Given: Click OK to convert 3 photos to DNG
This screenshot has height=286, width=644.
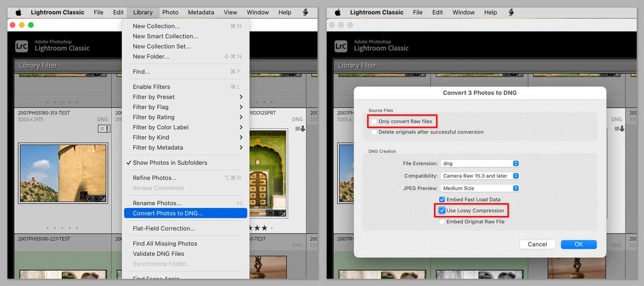Looking at the screenshot, I should pos(579,244).
